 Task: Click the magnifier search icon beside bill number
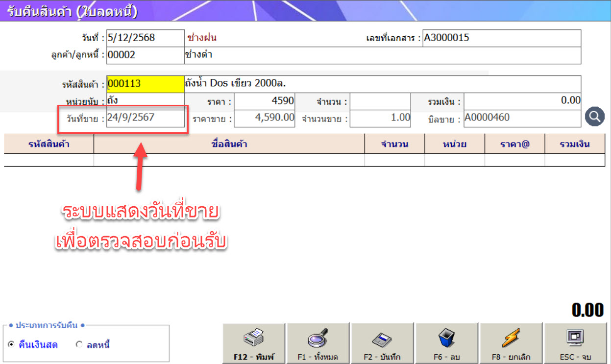pyautogui.click(x=595, y=117)
